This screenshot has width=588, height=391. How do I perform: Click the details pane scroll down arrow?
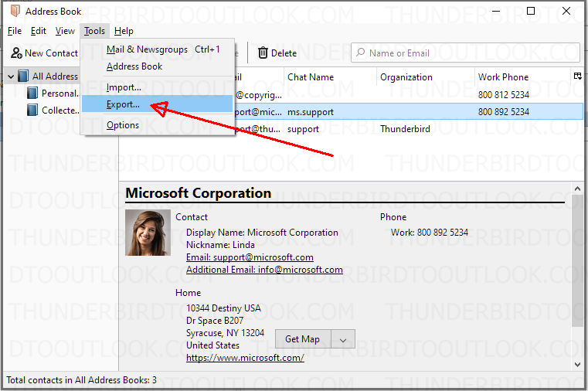577,365
